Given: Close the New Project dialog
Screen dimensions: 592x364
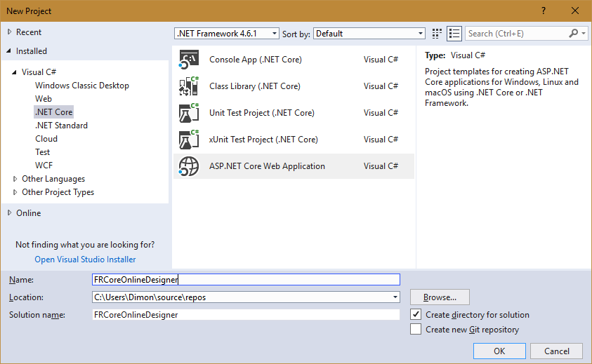Looking at the screenshot, I should (575, 11).
